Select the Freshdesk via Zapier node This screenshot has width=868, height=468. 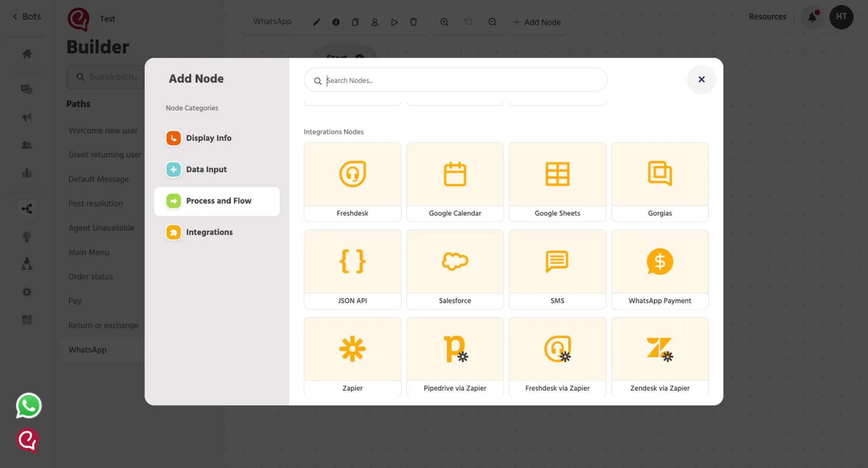click(557, 357)
